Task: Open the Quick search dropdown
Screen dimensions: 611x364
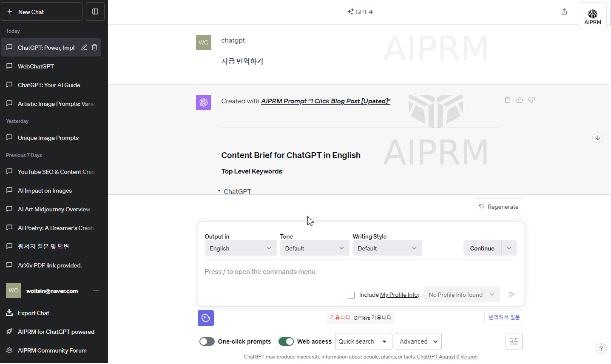Action: (x=364, y=341)
